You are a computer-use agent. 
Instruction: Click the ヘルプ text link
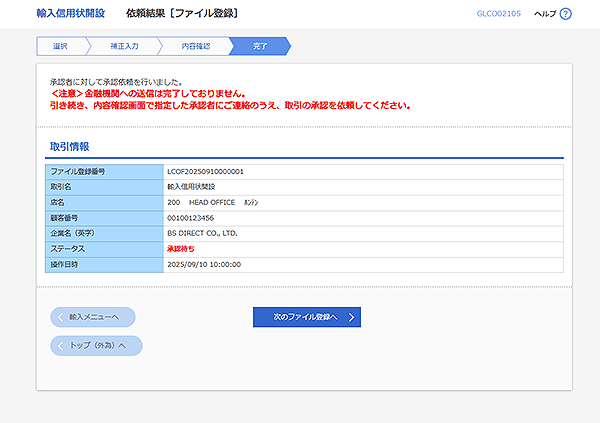(x=545, y=14)
